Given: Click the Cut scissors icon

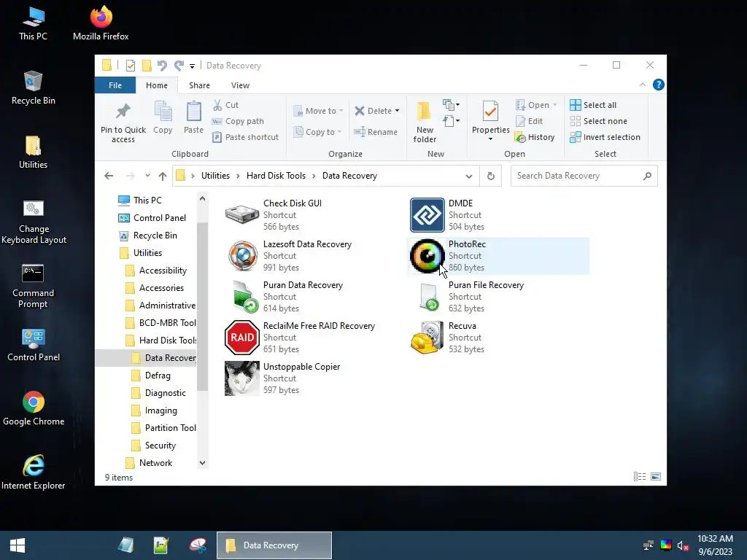Looking at the screenshot, I should click(x=217, y=105).
